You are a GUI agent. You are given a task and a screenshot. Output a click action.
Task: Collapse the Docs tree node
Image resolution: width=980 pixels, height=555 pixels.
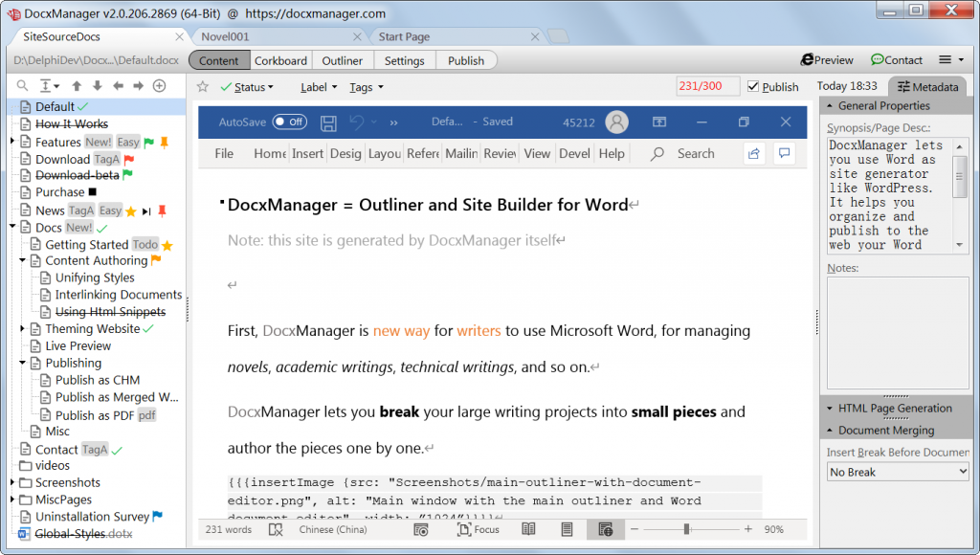coord(11,226)
